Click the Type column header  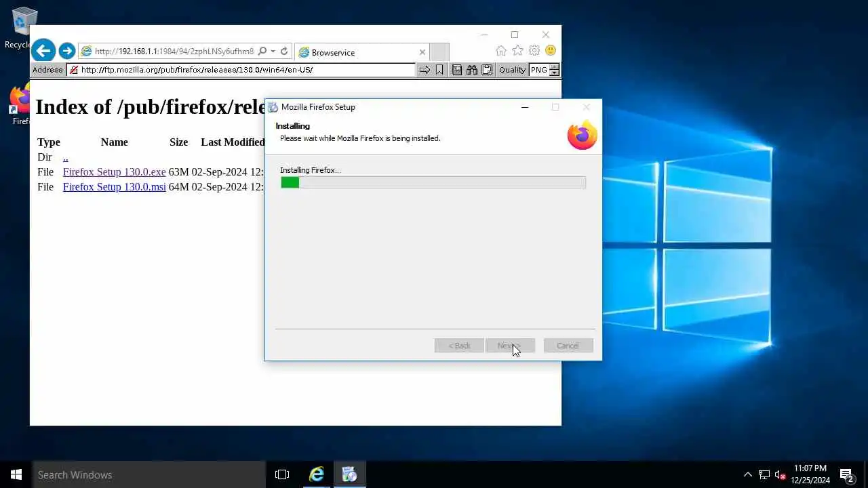pos(49,142)
